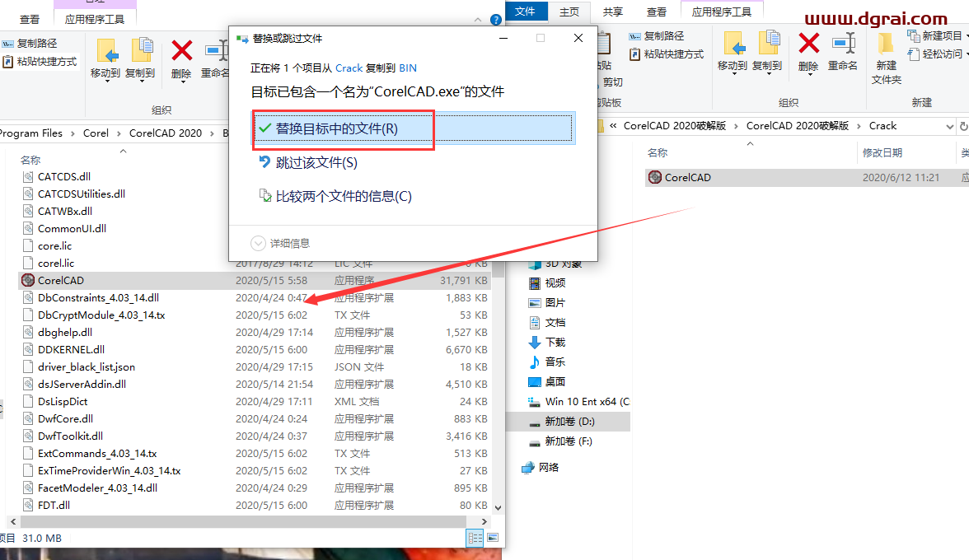The image size is (969, 560).
Task: Click CorelCAD 2020 in left address breadcrumb
Action: [165, 133]
